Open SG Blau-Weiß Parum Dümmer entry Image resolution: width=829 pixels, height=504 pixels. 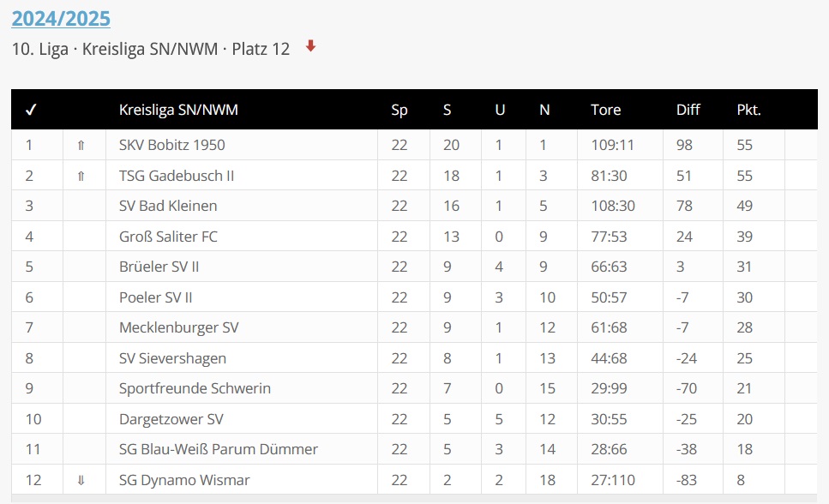tap(219, 449)
